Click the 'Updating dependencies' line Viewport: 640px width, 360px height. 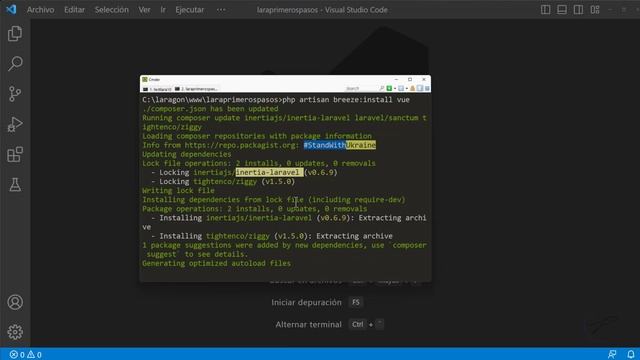(187, 154)
